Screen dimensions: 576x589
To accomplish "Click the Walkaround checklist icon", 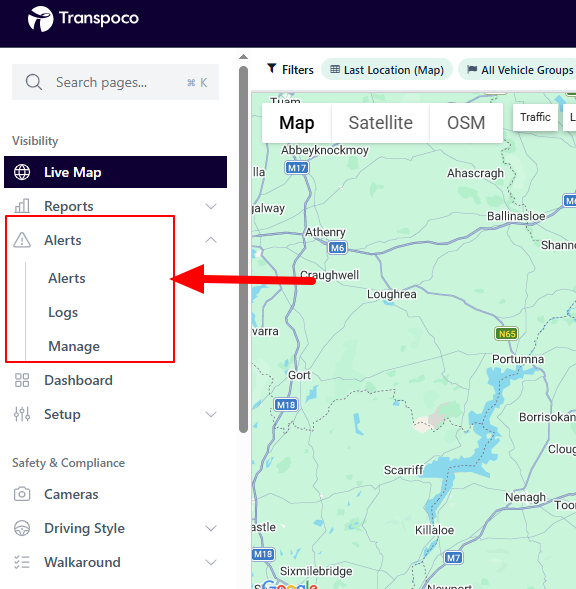I will click(x=22, y=562).
